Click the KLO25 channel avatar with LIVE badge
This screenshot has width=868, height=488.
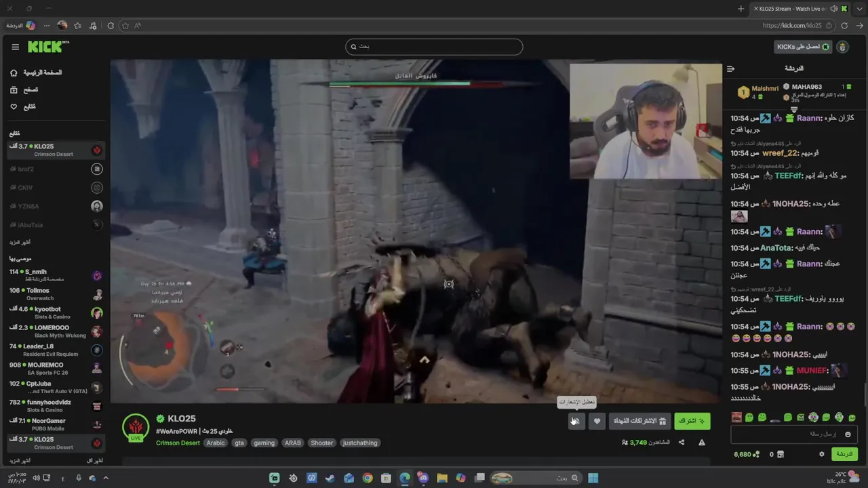136,428
